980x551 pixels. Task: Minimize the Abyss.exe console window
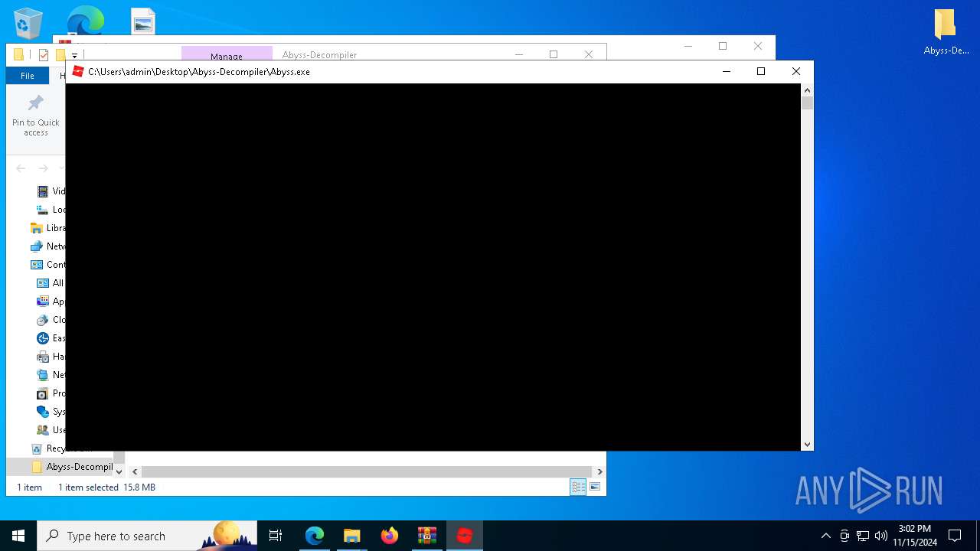(726, 71)
